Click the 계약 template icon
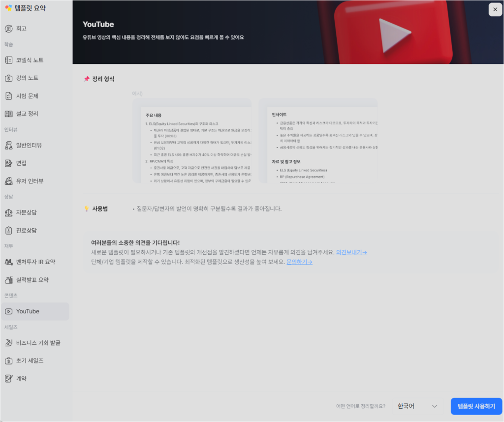The image size is (504, 422). 9,378
